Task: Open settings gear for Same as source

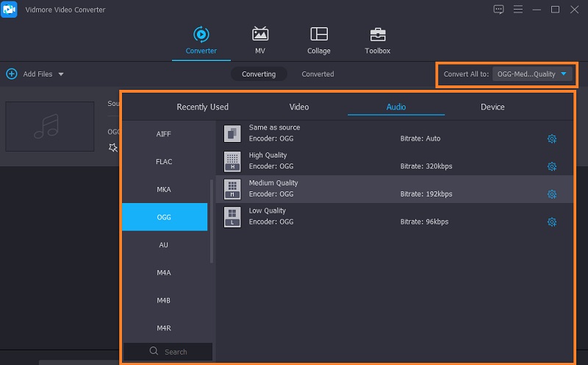Action: pos(552,139)
